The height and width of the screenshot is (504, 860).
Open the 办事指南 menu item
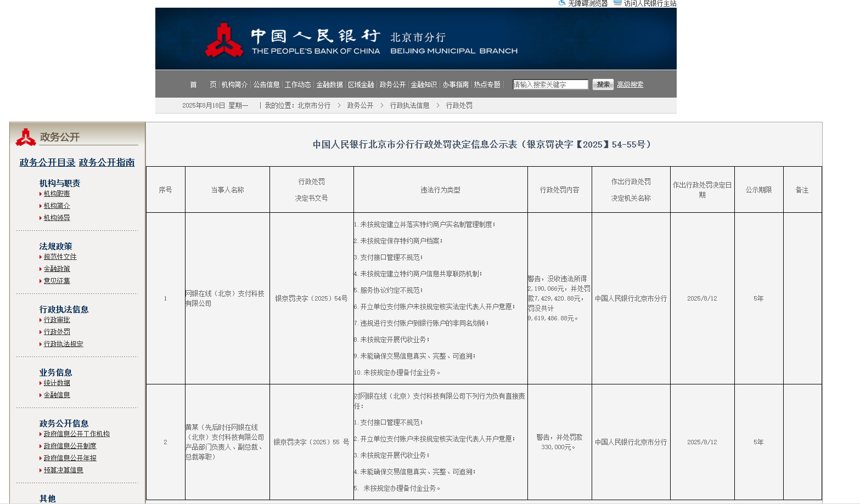[454, 84]
